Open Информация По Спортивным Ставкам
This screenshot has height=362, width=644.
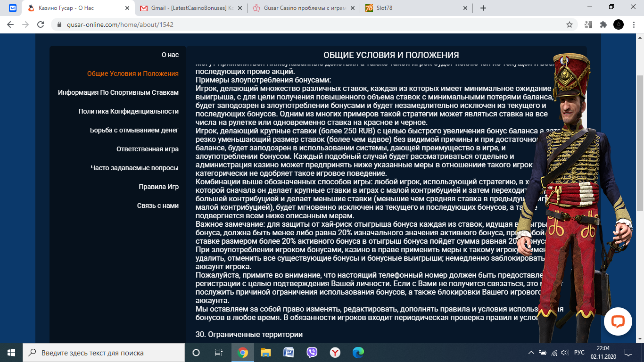(118, 92)
